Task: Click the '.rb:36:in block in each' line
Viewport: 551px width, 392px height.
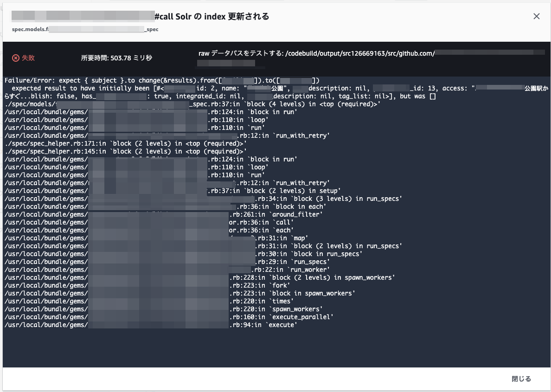Action: (x=166, y=207)
